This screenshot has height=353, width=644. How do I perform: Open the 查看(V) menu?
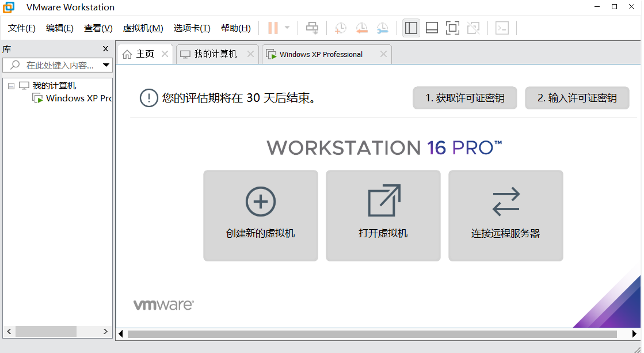[98, 28]
